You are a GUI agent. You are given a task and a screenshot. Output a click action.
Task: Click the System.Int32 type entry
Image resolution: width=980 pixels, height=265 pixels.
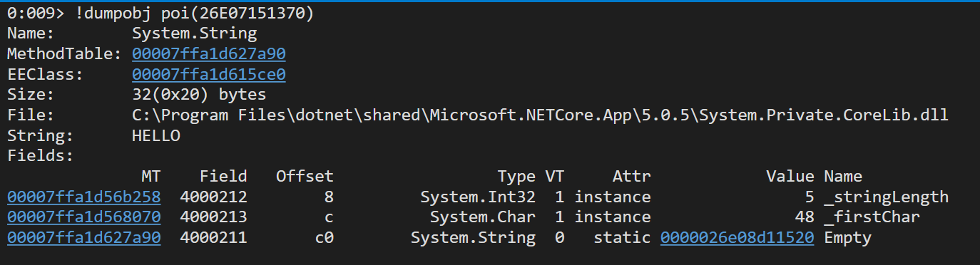point(478,197)
